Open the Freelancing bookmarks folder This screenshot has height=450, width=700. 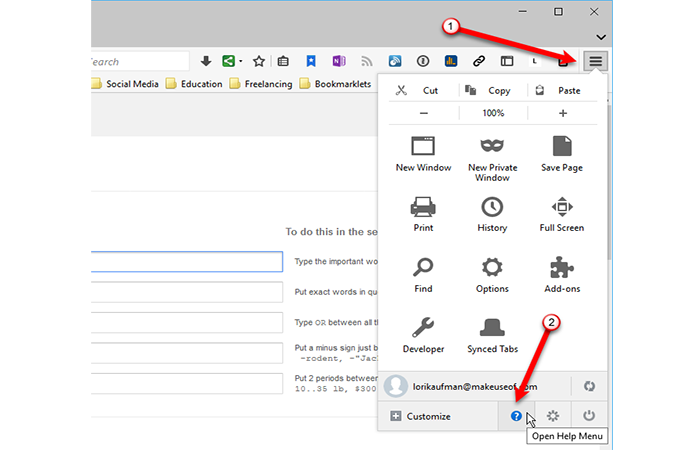point(261,84)
